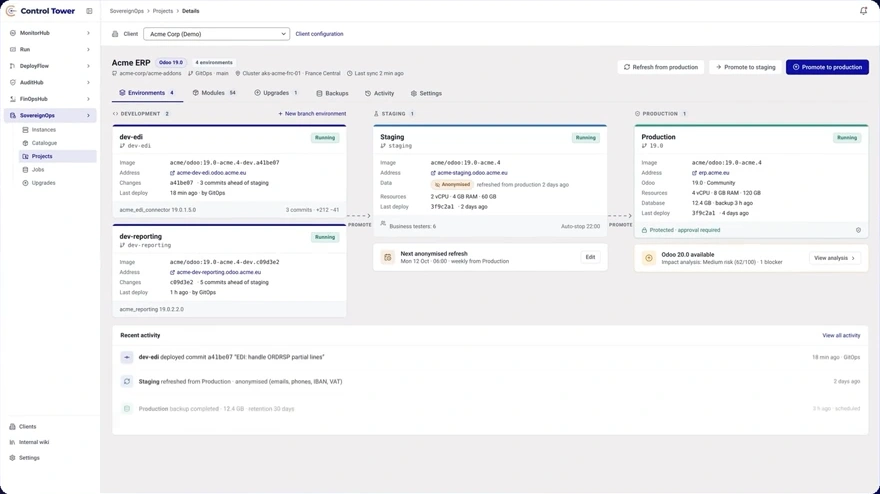Expand the FinOpsHub menu chevron

pos(88,99)
